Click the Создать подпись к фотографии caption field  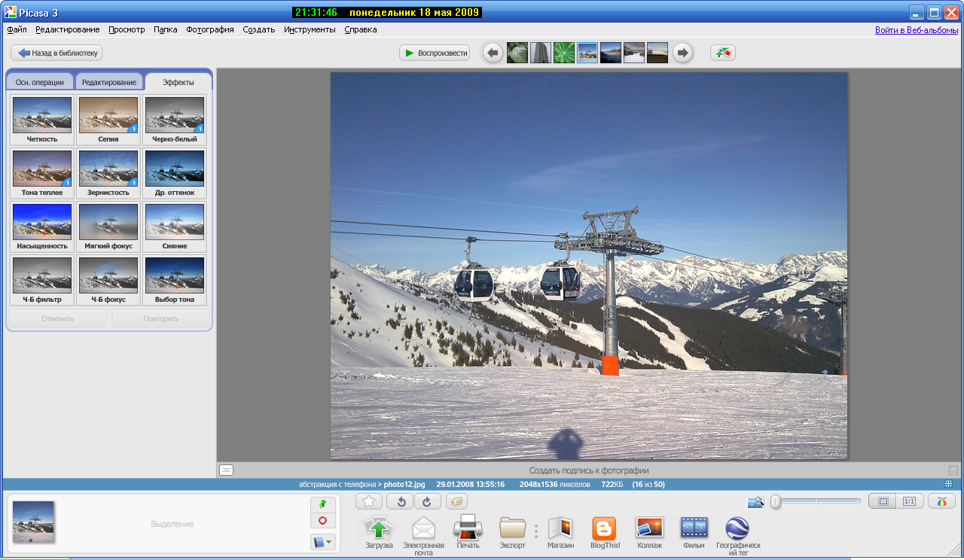tap(589, 470)
